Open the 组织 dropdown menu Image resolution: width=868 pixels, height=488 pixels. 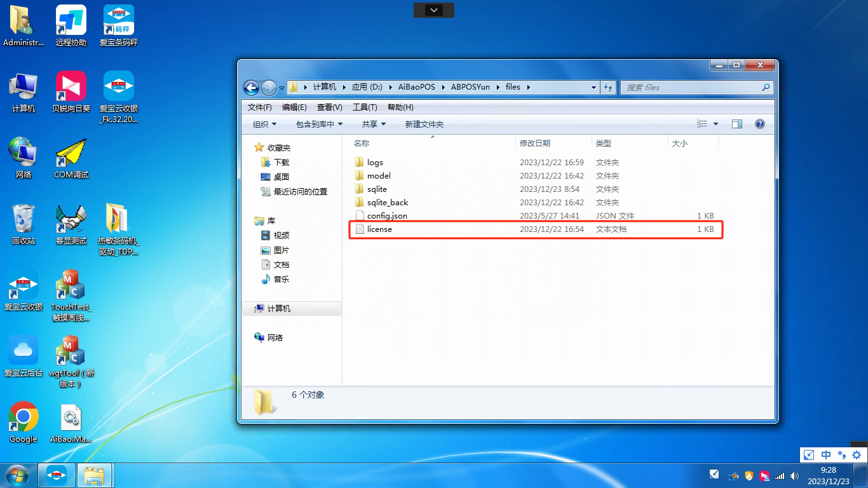point(264,124)
